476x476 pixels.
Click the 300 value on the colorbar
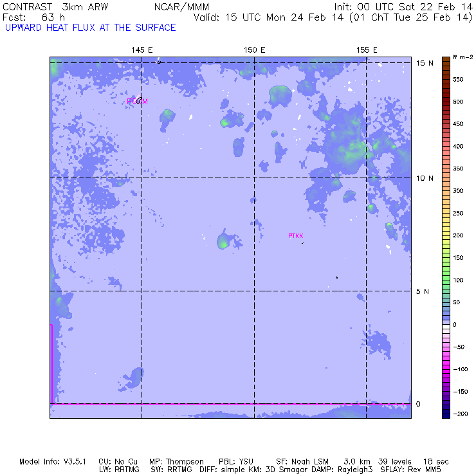click(x=458, y=191)
